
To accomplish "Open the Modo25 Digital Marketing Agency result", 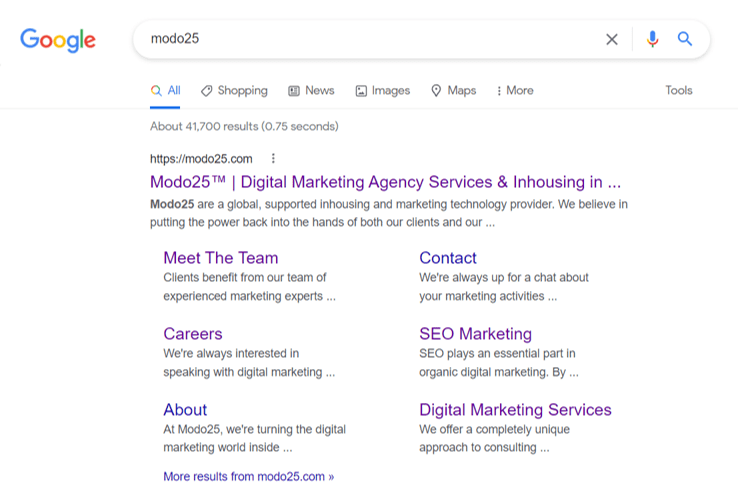I will pos(385,182).
